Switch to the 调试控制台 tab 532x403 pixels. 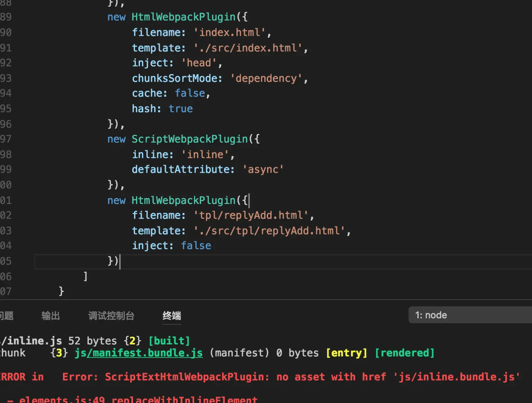111,315
